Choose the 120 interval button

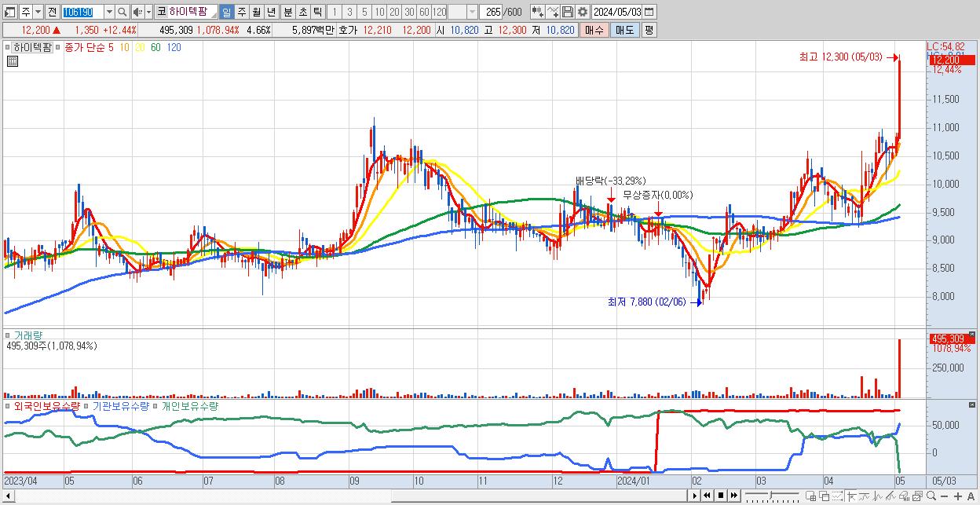[439, 12]
